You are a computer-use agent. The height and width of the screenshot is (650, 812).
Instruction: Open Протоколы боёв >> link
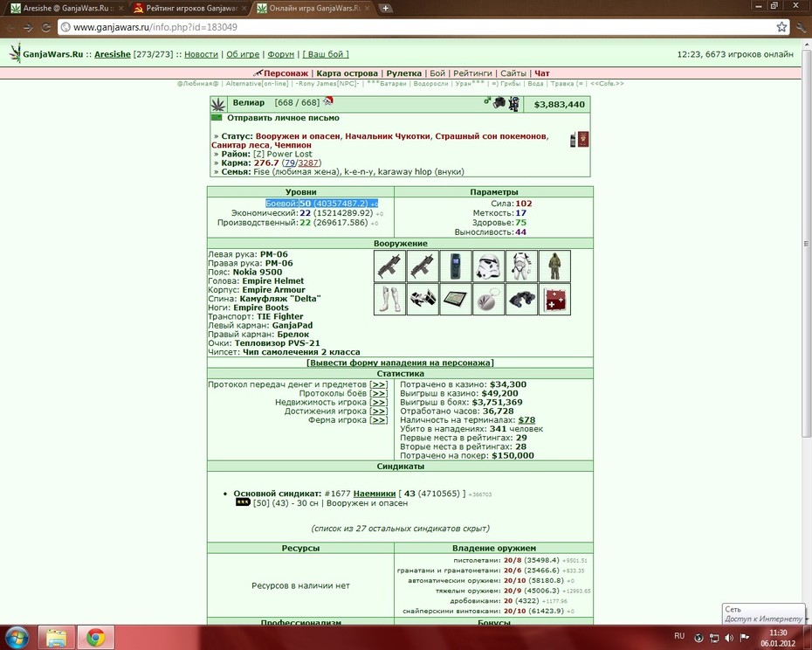(379, 393)
